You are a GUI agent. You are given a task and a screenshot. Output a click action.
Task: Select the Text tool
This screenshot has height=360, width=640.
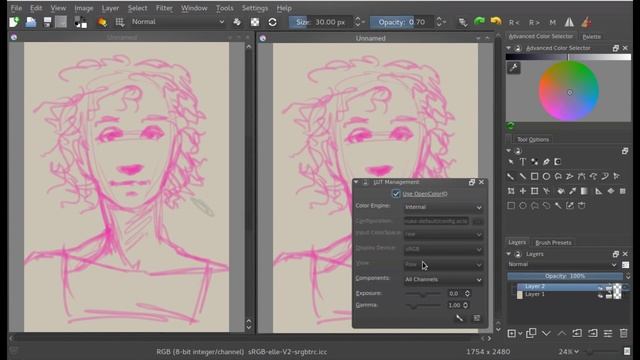[x=522, y=162]
